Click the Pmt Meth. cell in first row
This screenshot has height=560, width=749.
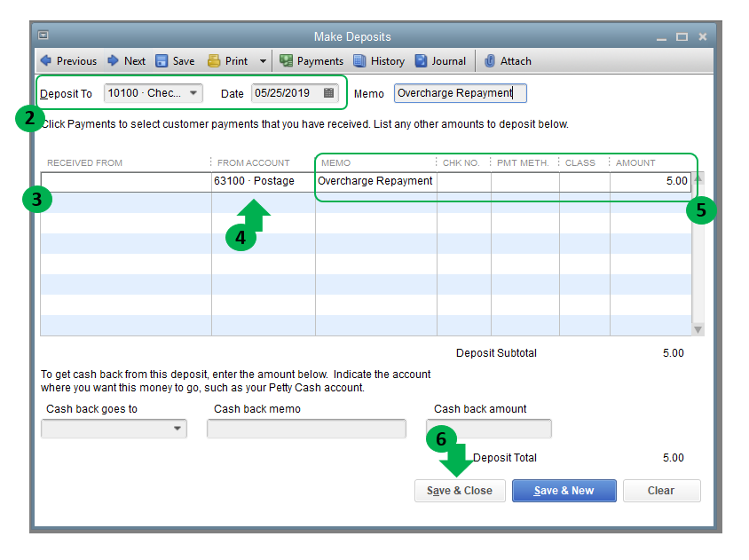click(525, 182)
